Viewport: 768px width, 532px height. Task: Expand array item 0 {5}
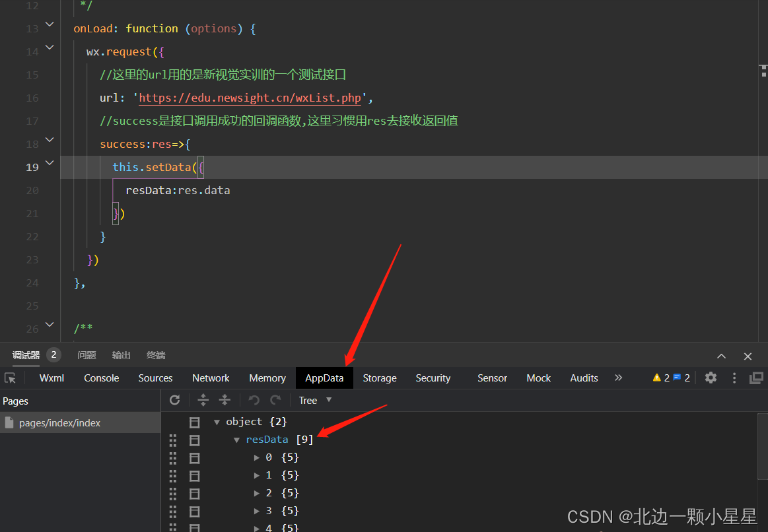pos(257,457)
